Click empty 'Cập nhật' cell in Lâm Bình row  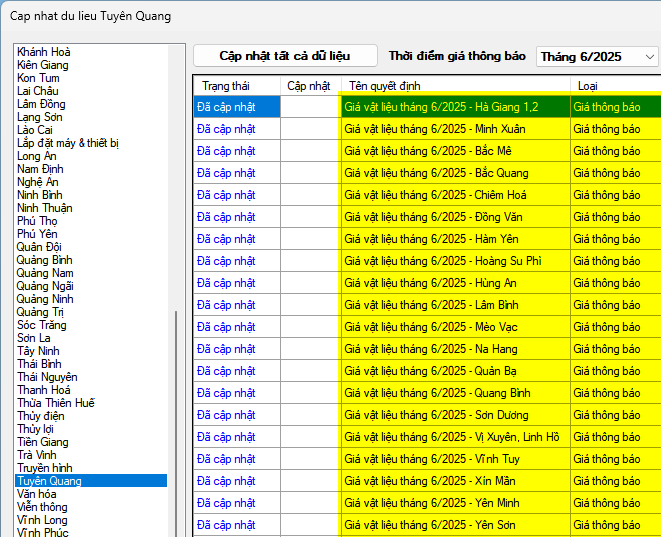[311, 305]
